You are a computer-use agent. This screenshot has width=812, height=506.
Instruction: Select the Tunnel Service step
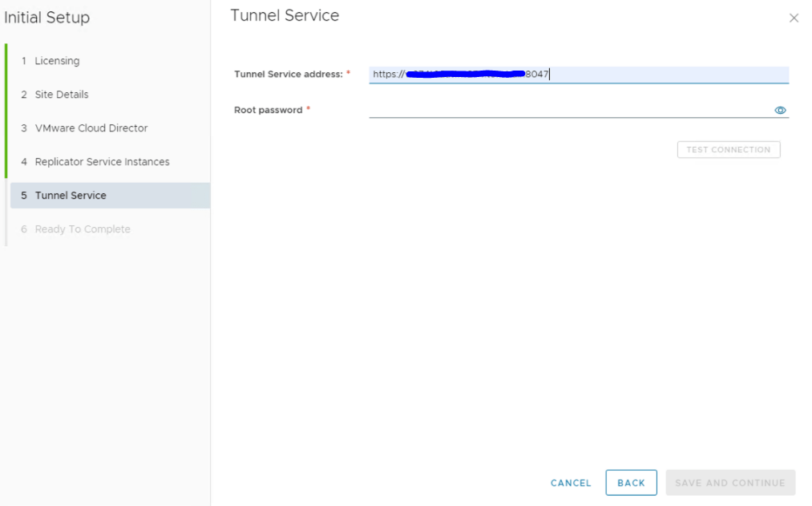[x=71, y=196]
